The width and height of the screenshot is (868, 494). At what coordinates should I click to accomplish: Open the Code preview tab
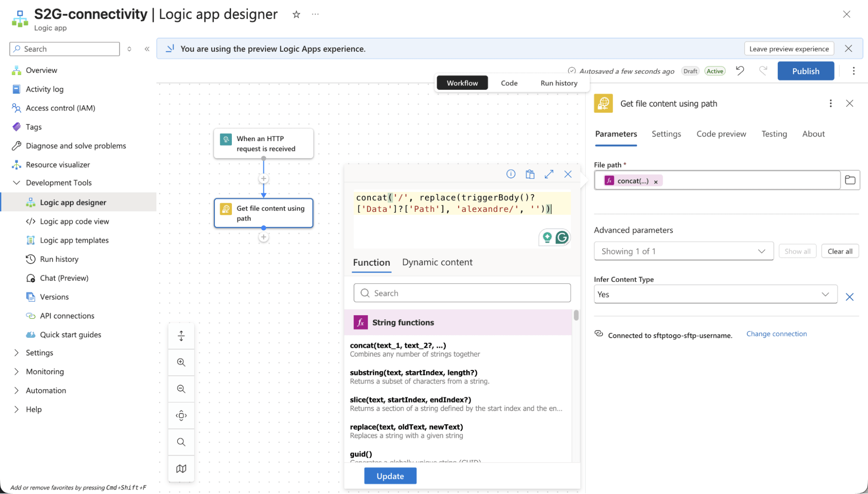(x=721, y=134)
